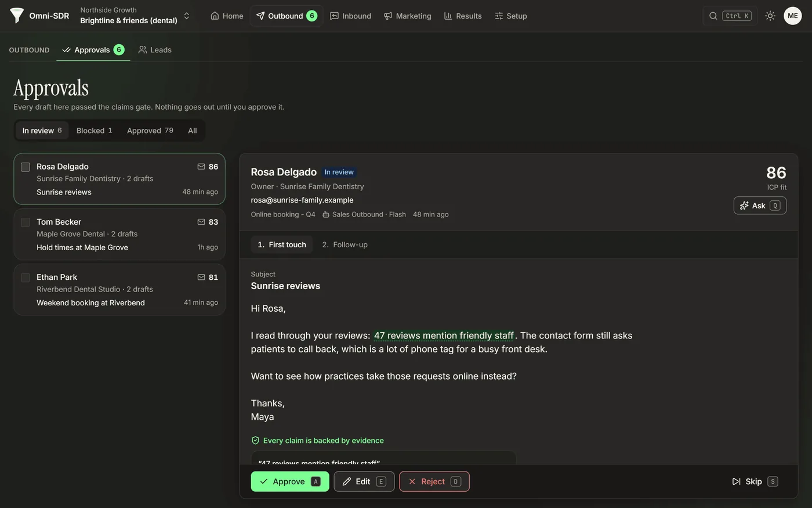Filter list by In review
Viewport: 812px width, 508px height.
[42, 131]
